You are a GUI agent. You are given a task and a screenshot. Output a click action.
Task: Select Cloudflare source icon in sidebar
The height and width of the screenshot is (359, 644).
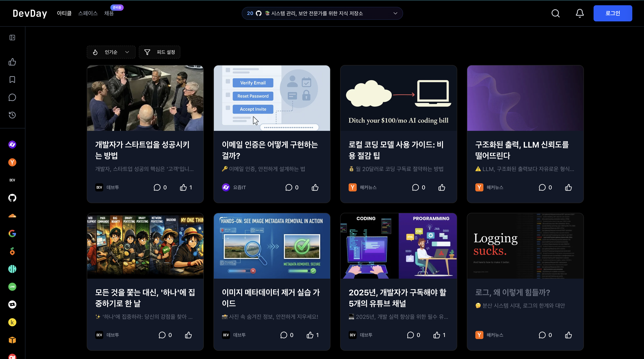click(x=12, y=216)
